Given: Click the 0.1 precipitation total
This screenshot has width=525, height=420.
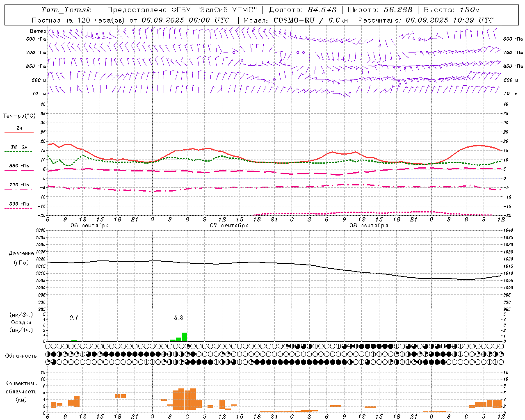Looking at the screenshot, I should coord(73,317).
